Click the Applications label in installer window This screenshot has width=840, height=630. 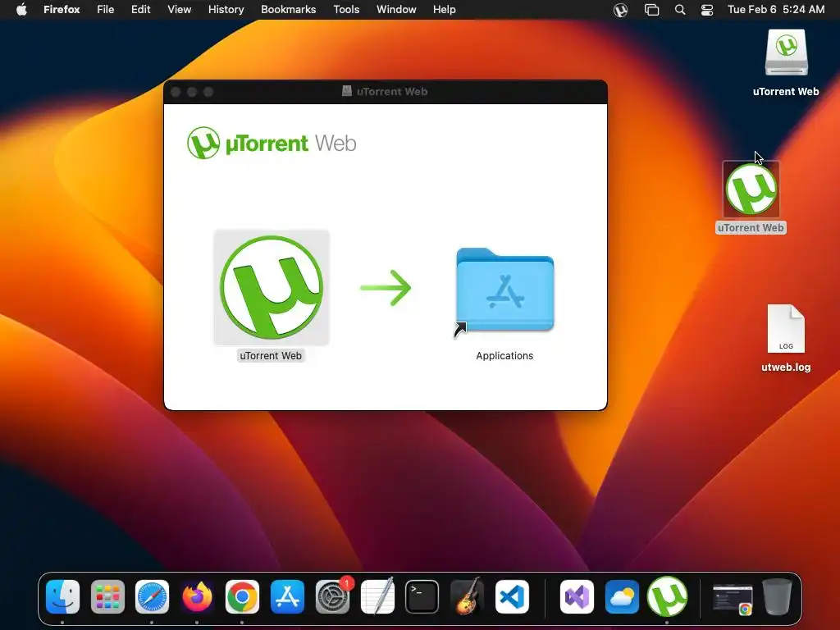(x=504, y=356)
